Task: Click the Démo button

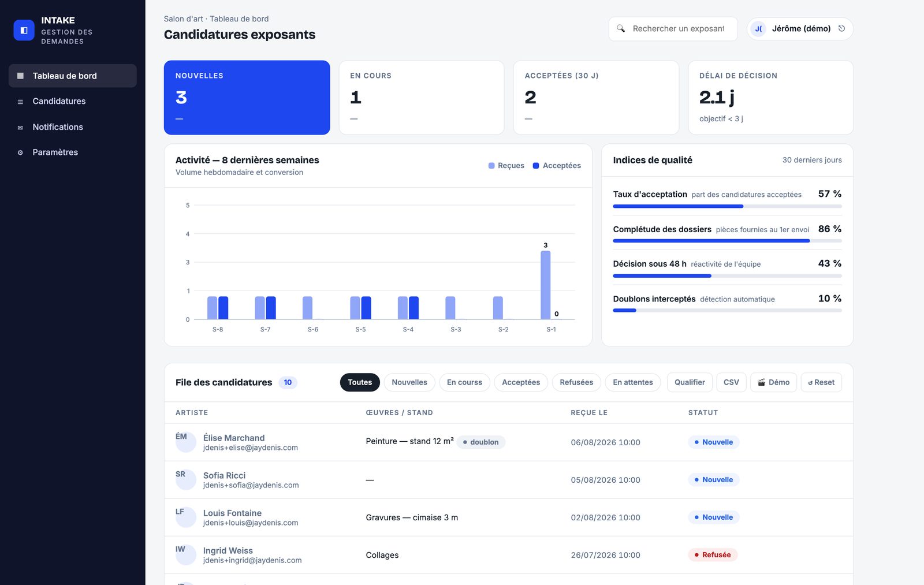Action: coord(774,382)
